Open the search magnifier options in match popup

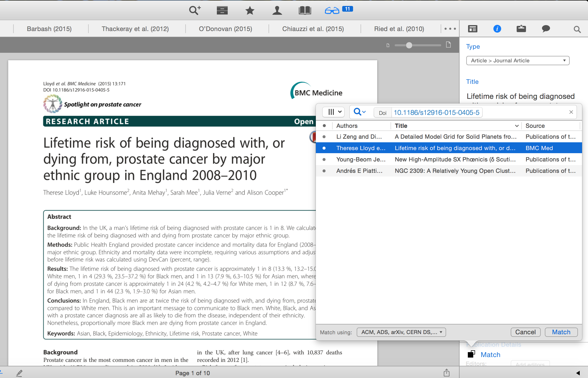[360, 112]
